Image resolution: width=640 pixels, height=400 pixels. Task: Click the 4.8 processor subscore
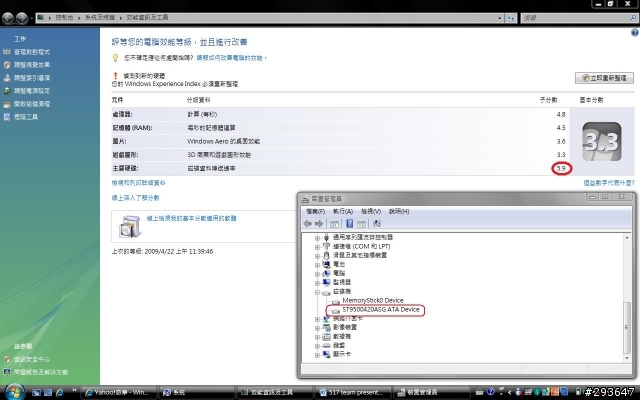coord(561,114)
